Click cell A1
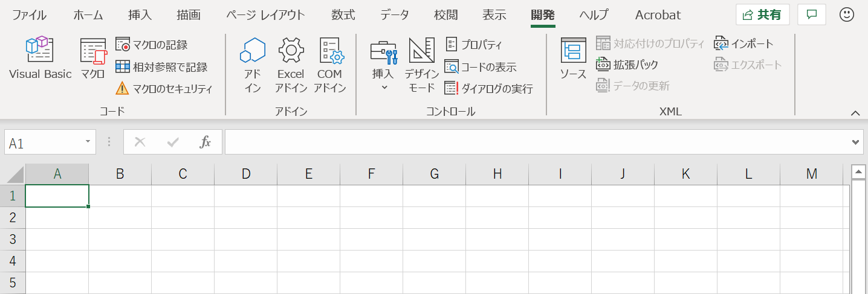This screenshot has width=868, height=294. click(x=57, y=196)
